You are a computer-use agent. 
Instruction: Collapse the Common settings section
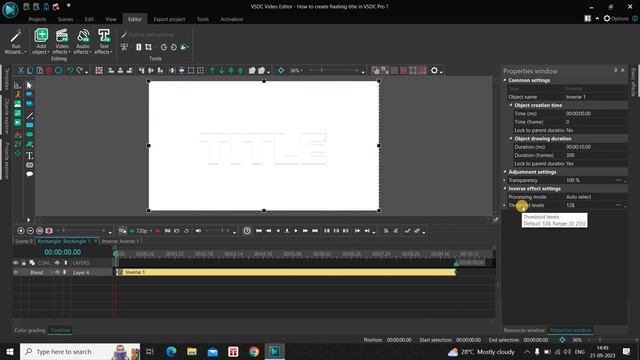505,80
